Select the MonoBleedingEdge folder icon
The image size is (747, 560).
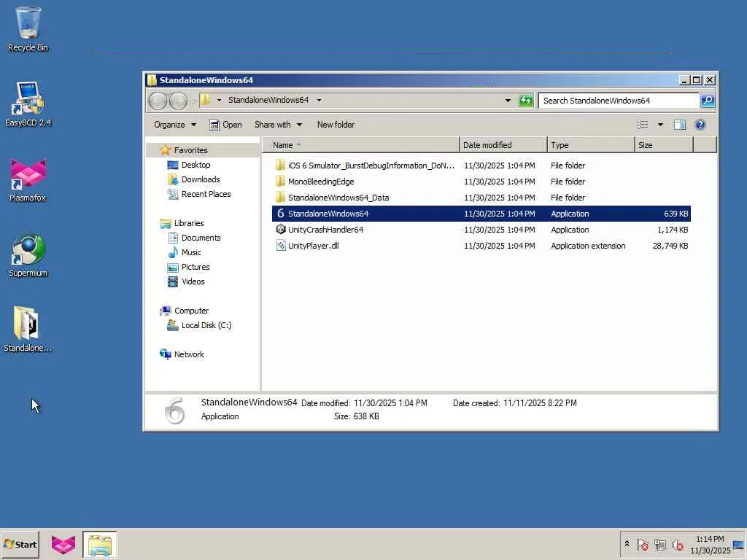[281, 182]
